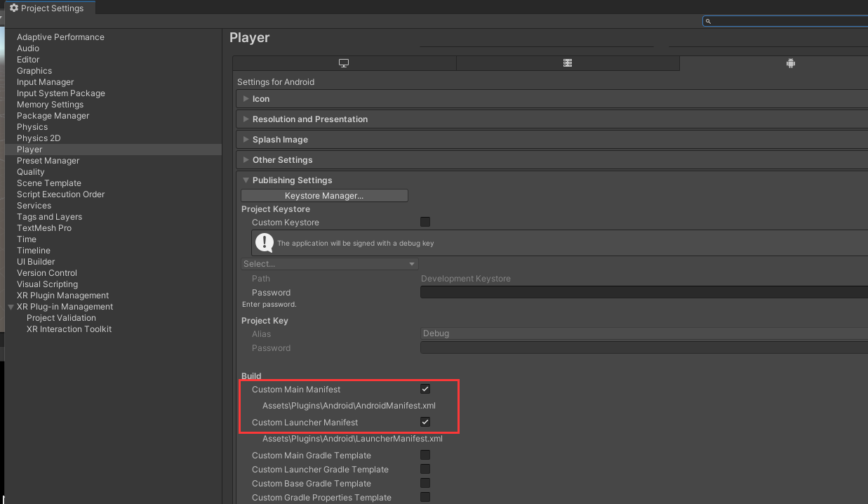Open the keystore Select dropdown

(x=329, y=264)
